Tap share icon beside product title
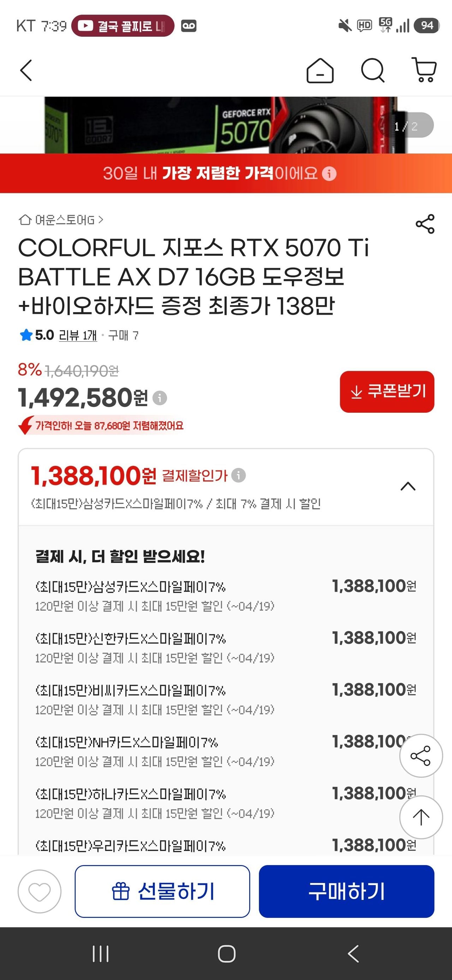This screenshot has height=980, width=452. tap(424, 224)
